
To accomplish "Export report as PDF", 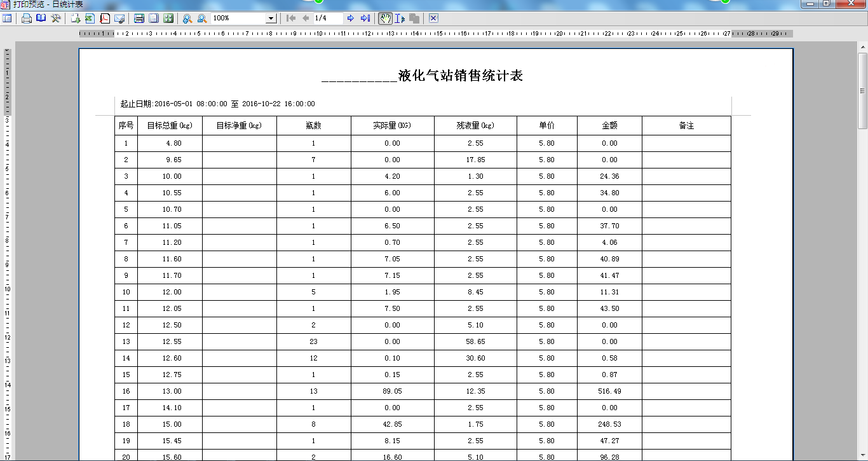I will [105, 18].
